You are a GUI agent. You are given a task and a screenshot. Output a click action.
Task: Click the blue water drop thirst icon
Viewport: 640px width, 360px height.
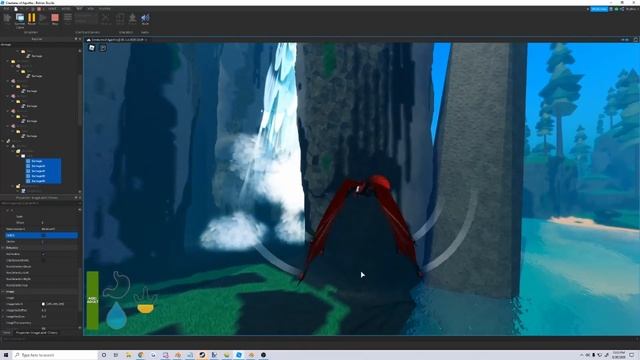click(116, 316)
